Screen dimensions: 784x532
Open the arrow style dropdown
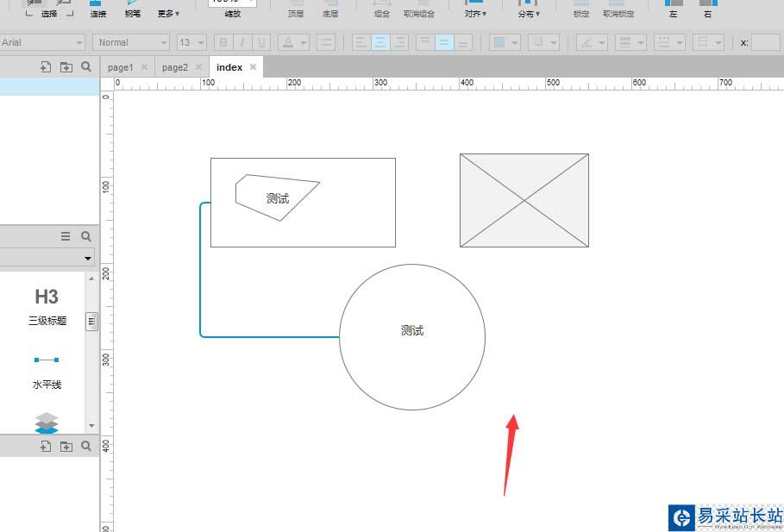tap(708, 42)
